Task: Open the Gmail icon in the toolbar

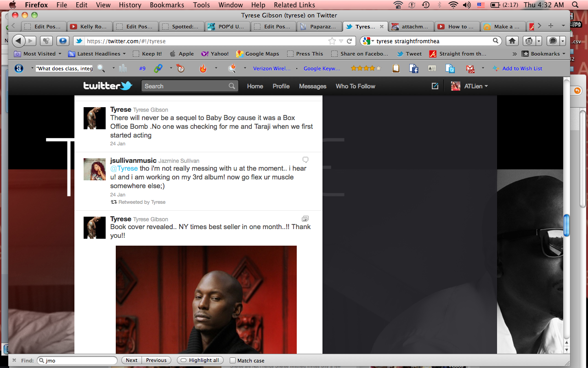Action: pyautogui.click(x=470, y=69)
